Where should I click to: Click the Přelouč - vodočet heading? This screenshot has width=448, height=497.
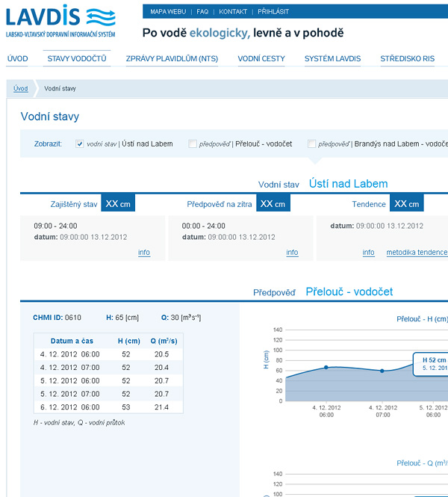point(349,291)
